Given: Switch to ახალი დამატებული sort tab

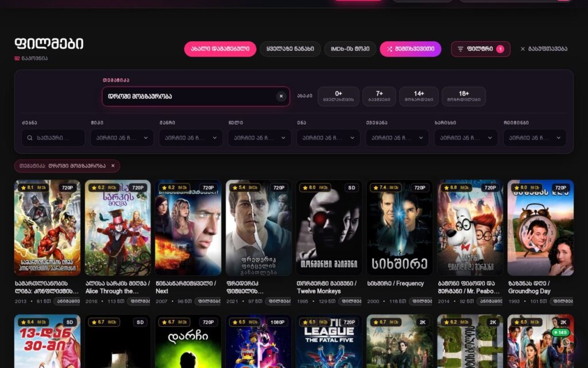Looking at the screenshot, I should (x=220, y=49).
